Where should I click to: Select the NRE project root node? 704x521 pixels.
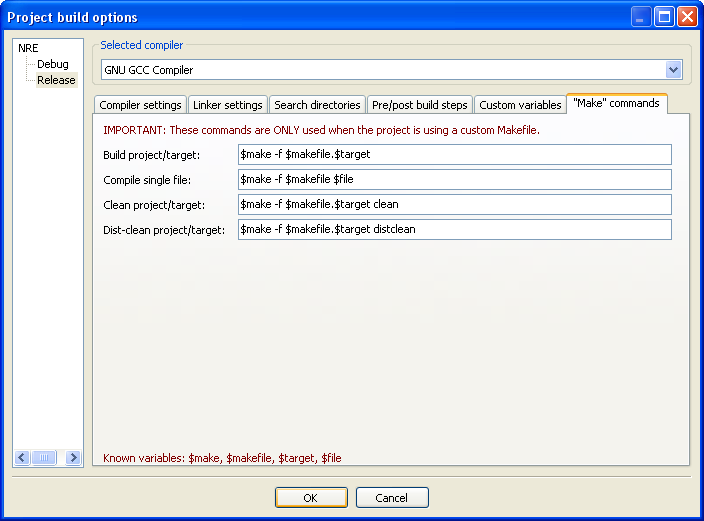click(28, 48)
